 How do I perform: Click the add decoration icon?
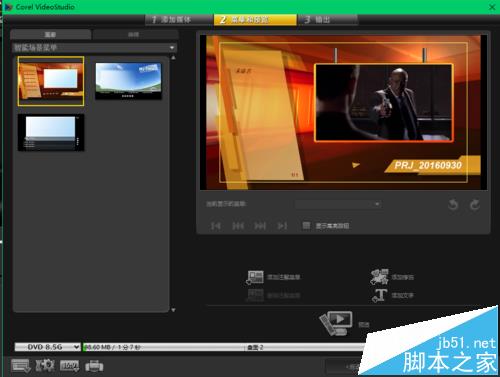pyautogui.click(x=379, y=277)
